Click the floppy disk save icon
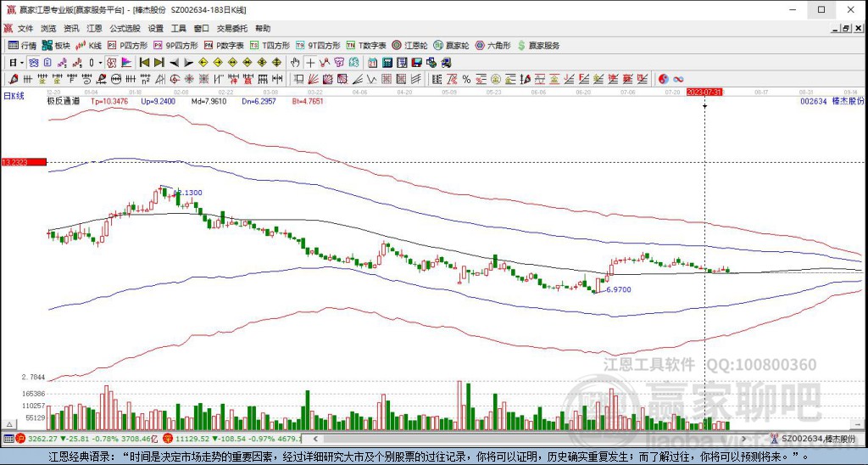Image resolution: width=868 pixels, height=465 pixels. [416, 63]
